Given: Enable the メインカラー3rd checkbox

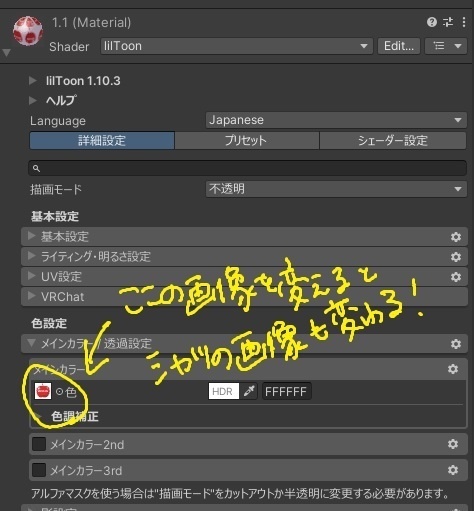Looking at the screenshot, I should point(39,470).
